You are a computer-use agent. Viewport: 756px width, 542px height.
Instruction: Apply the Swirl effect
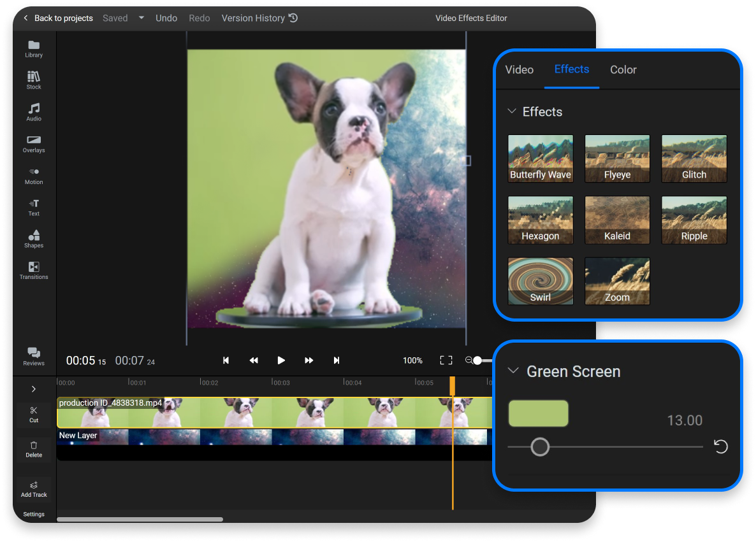click(x=540, y=280)
